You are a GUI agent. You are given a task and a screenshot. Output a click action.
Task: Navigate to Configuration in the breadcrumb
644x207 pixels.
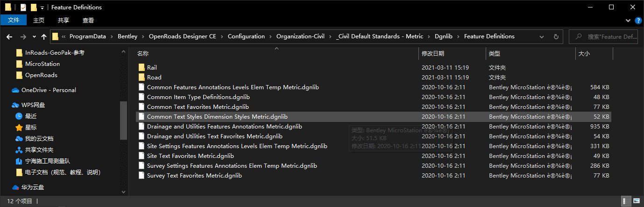tap(246, 36)
